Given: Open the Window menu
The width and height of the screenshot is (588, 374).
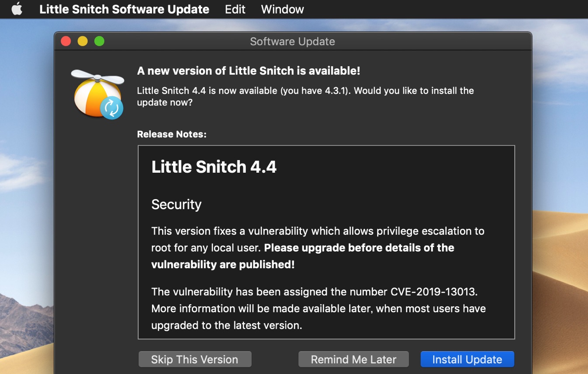Looking at the screenshot, I should click(x=282, y=9).
